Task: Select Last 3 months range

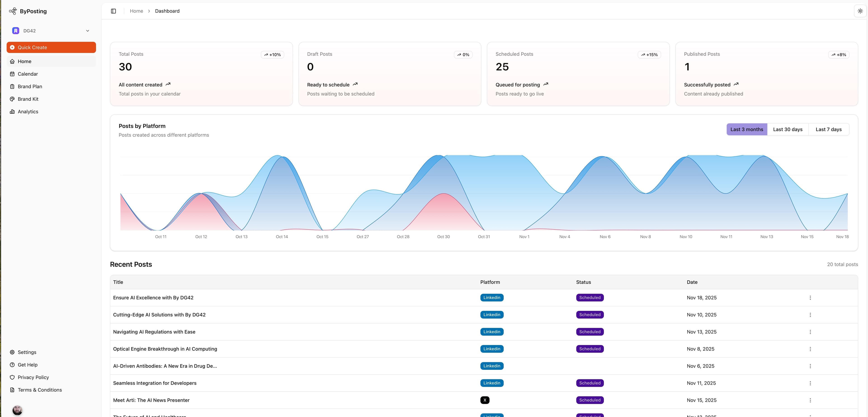Action: tap(746, 130)
